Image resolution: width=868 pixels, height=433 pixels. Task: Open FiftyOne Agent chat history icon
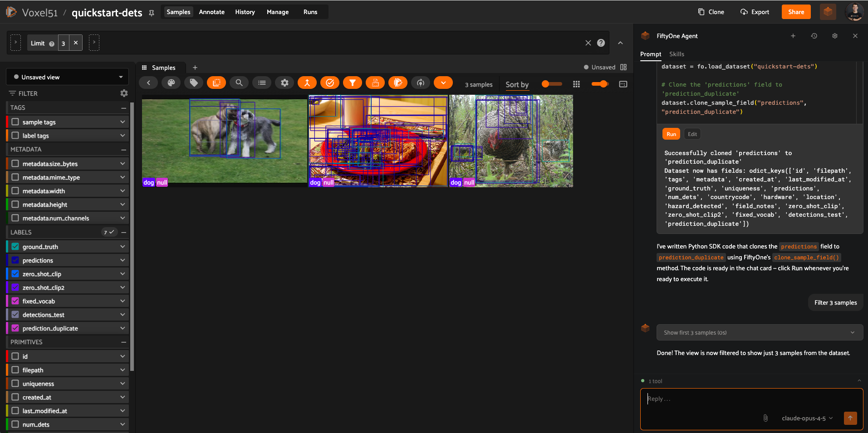[814, 36]
